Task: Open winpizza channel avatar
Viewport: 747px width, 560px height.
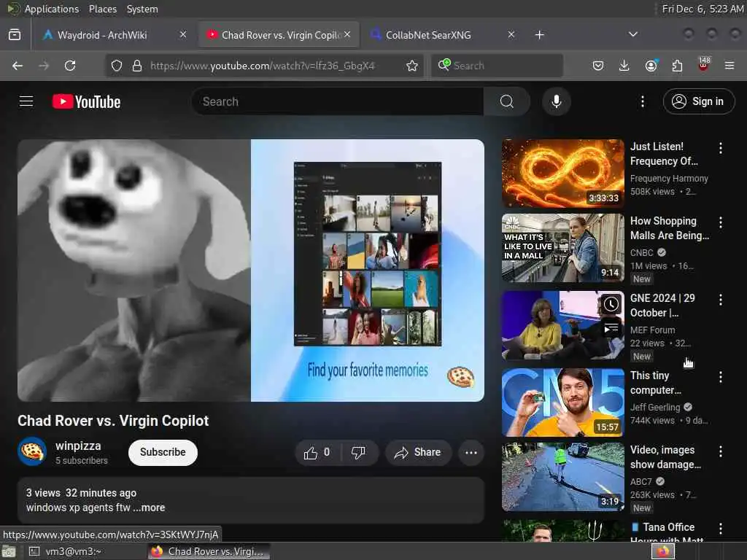Action: (x=32, y=451)
